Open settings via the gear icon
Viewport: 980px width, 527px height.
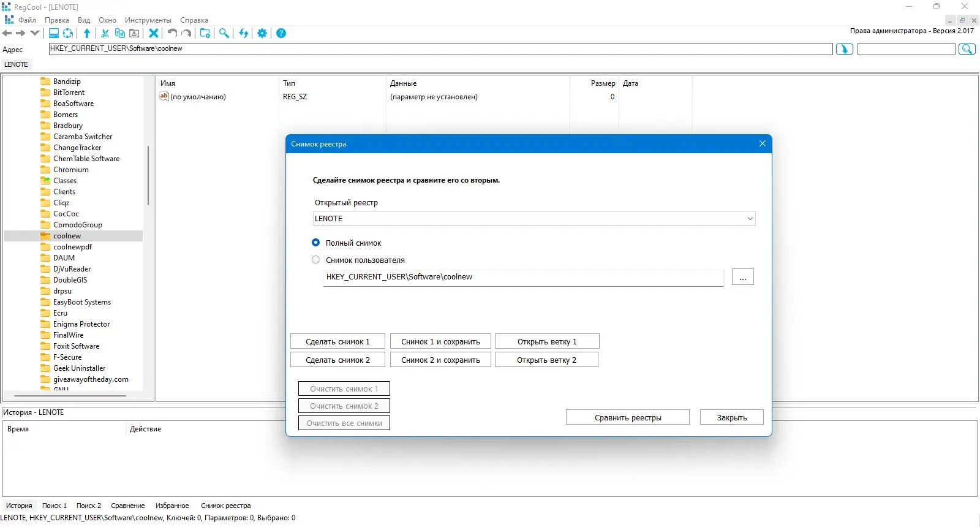point(262,33)
